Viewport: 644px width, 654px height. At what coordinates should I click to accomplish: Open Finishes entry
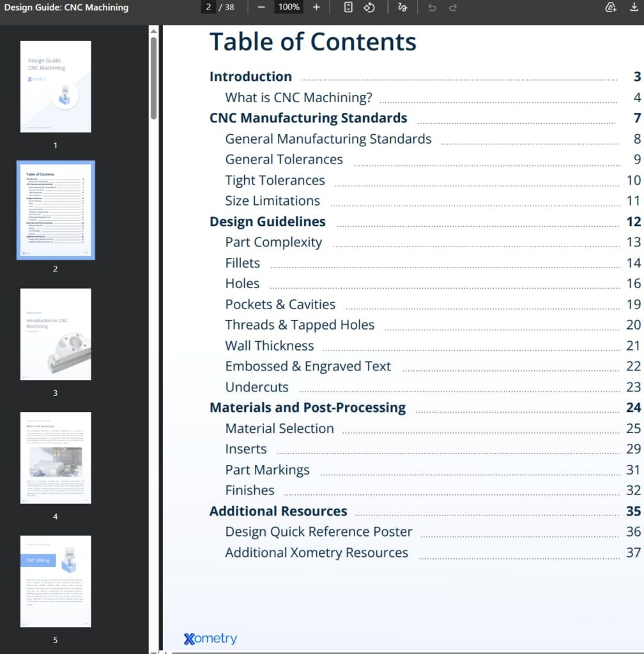[x=250, y=490]
